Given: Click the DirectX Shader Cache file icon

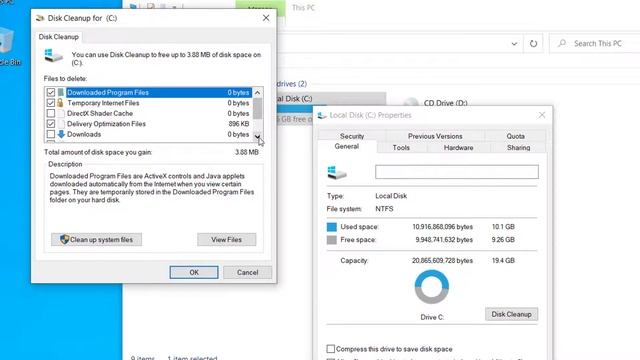Looking at the screenshot, I should coord(61,113).
